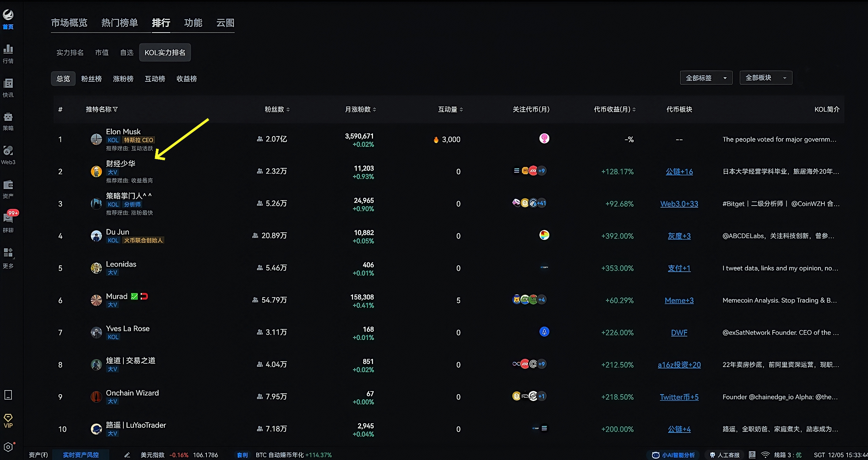The width and height of the screenshot is (868, 460).
Task: Open the 公链+4 sector link
Action: 679,429
